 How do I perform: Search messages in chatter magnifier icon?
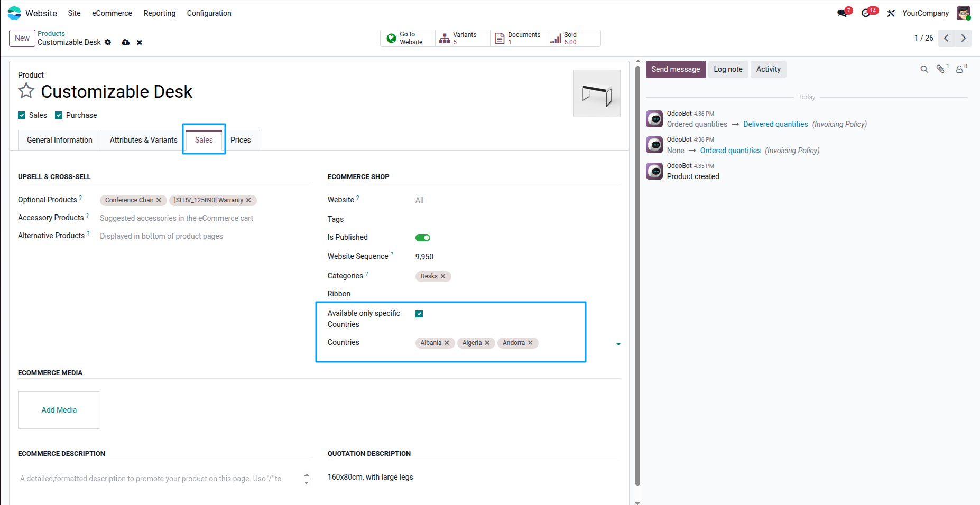click(924, 69)
